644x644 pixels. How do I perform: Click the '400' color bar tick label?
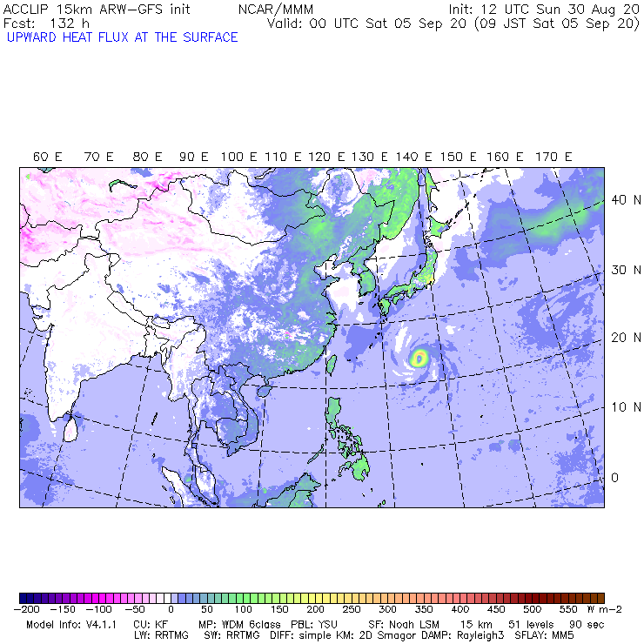coord(460,609)
